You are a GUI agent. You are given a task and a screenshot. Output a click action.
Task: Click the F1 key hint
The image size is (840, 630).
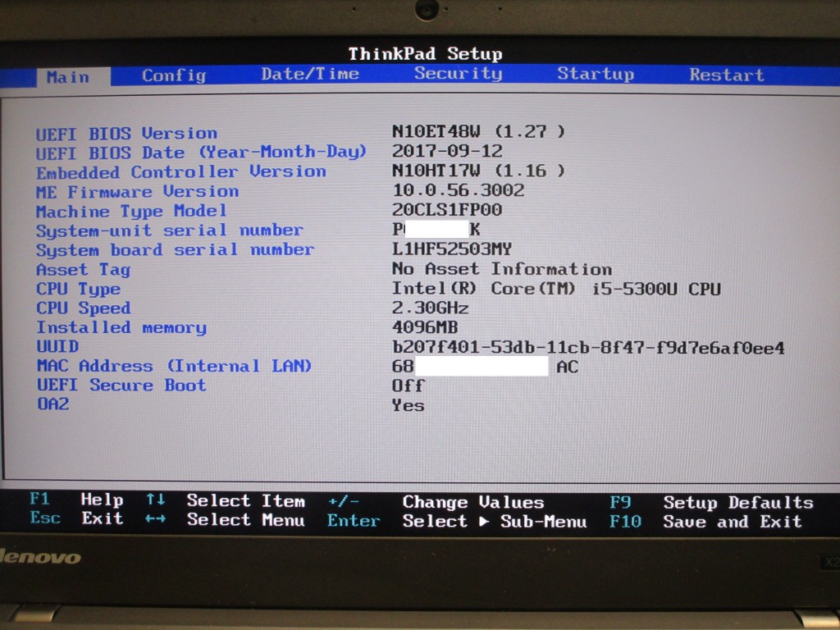[39, 500]
